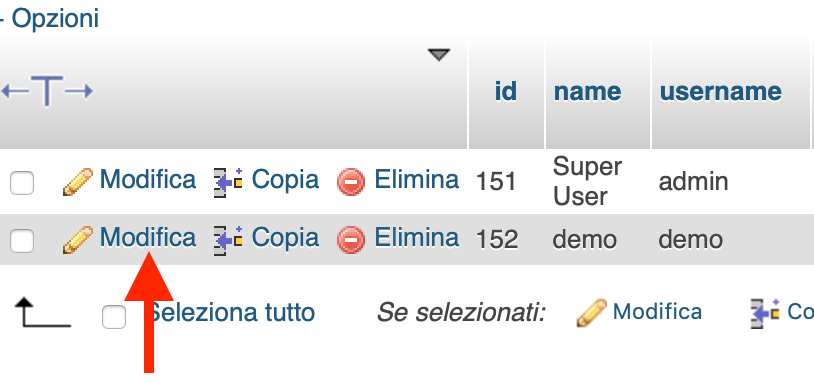Click pencil icon for demo row
Screen dimensions: 814x383
pyautogui.click(x=78, y=239)
